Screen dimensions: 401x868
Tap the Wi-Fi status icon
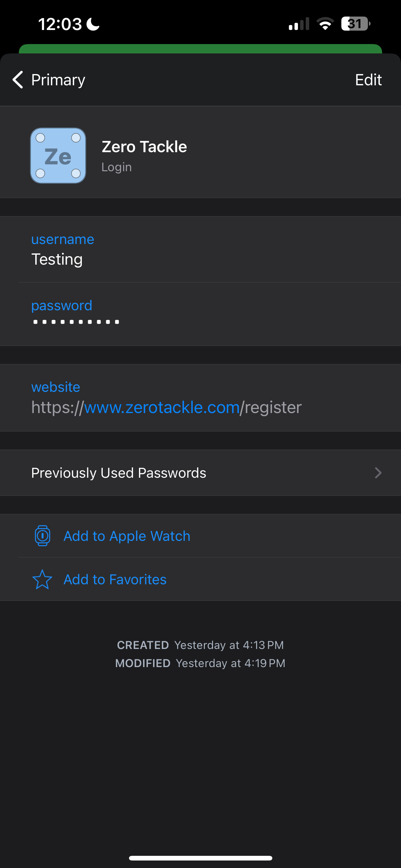[x=325, y=24]
